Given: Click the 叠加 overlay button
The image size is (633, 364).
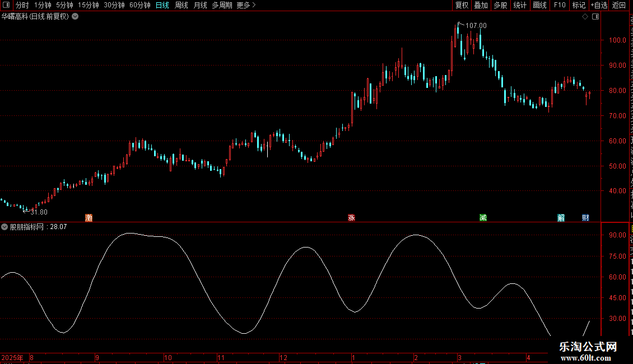Looking at the screenshot, I should click(x=481, y=5).
